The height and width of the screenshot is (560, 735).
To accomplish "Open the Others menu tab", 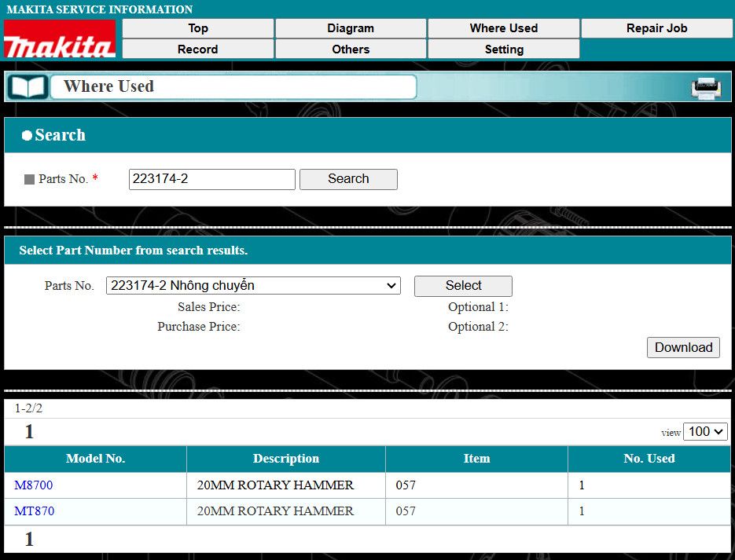I will pyautogui.click(x=351, y=49).
